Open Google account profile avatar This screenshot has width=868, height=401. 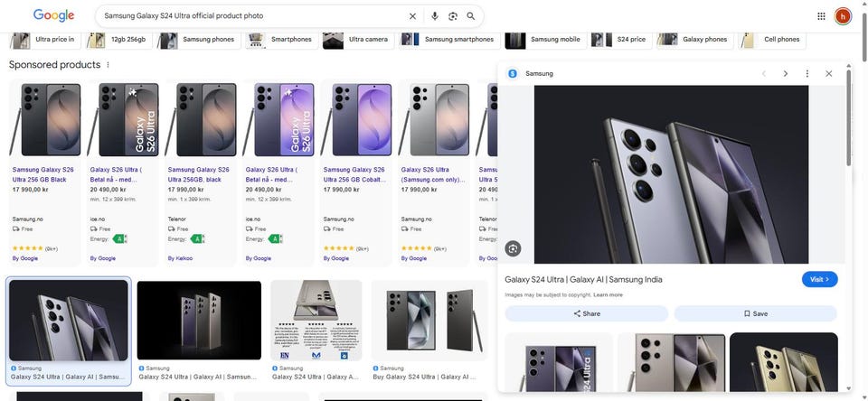843,16
